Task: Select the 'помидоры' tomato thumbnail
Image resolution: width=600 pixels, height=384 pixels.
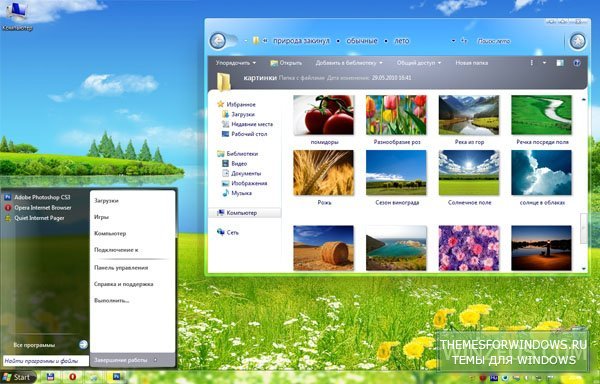Action: tap(324, 115)
